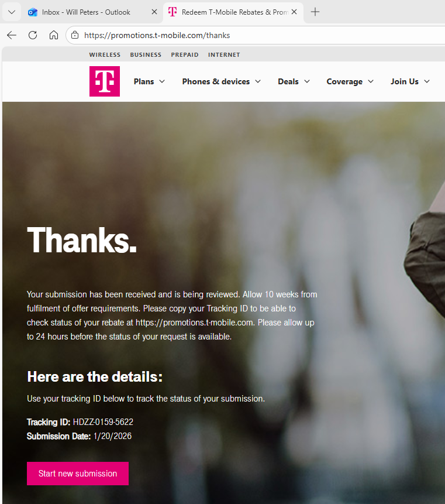Screen dimensions: 445x504
Task: Open the tab list chevron in the tab bar
Action: pyautogui.click(x=11, y=12)
